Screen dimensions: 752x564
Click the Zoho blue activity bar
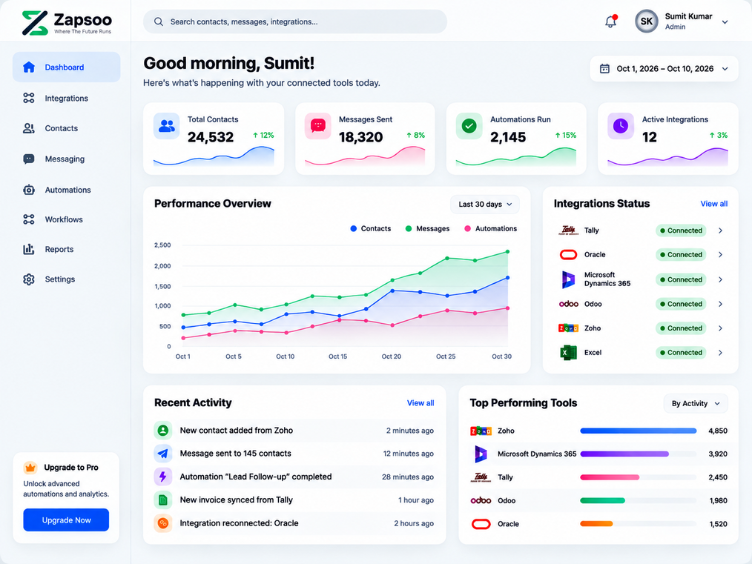pyautogui.click(x=638, y=431)
